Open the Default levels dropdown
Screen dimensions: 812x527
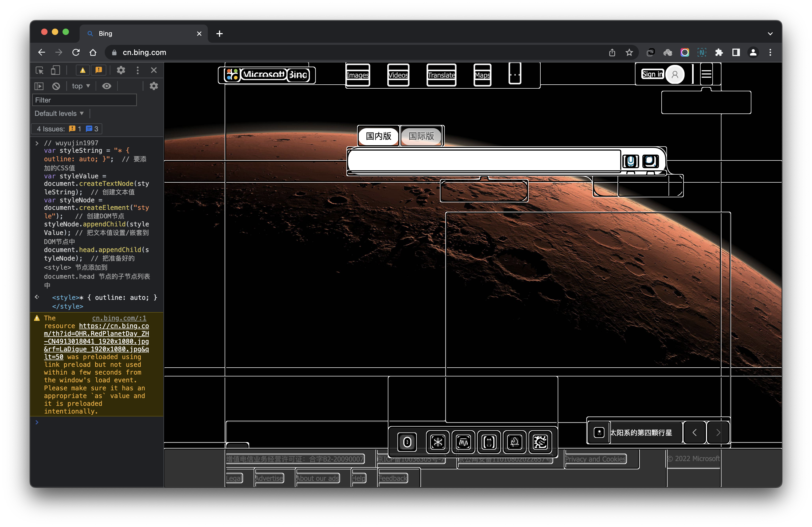59,113
